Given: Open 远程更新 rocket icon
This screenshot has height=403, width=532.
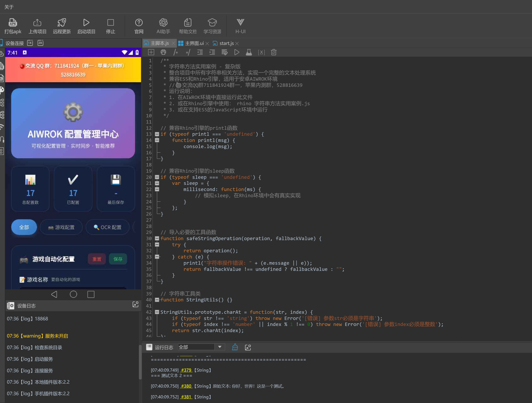Looking at the screenshot, I should (x=62, y=23).
